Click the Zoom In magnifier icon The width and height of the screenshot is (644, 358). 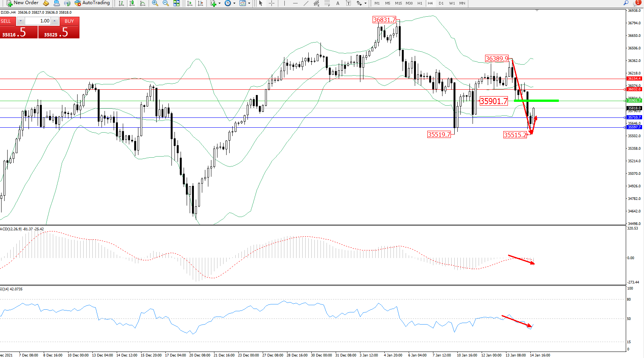point(155,3)
